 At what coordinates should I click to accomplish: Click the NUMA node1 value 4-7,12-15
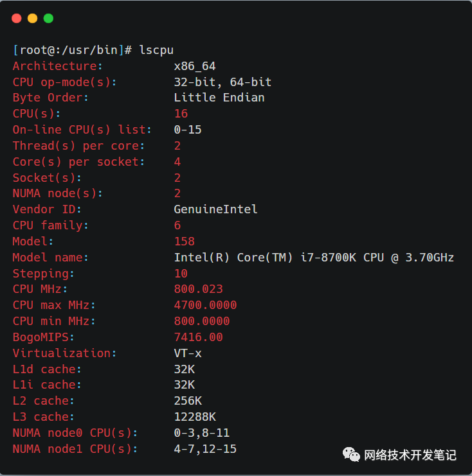click(x=205, y=449)
